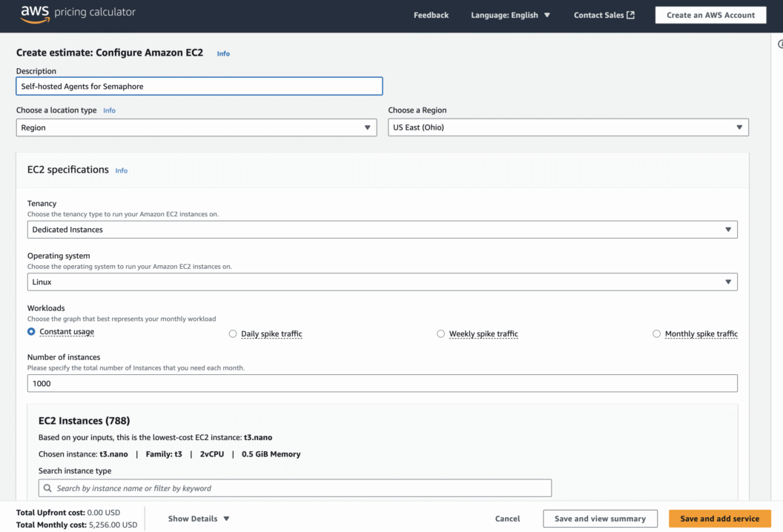Open the Language: English dropdown
Viewport: 783px width, 532px height.
(510, 15)
